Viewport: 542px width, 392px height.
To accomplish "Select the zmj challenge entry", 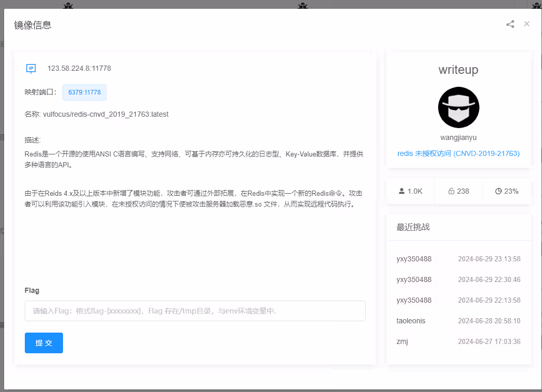I will 402,341.
